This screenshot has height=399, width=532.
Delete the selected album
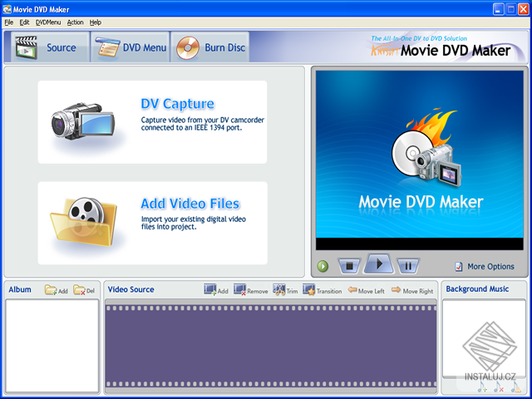[x=84, y=290]
